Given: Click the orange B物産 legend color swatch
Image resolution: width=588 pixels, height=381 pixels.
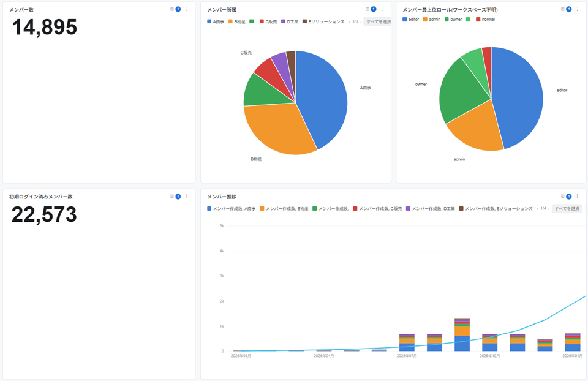Looking at the screenshot, I should (x=230, y=21).
